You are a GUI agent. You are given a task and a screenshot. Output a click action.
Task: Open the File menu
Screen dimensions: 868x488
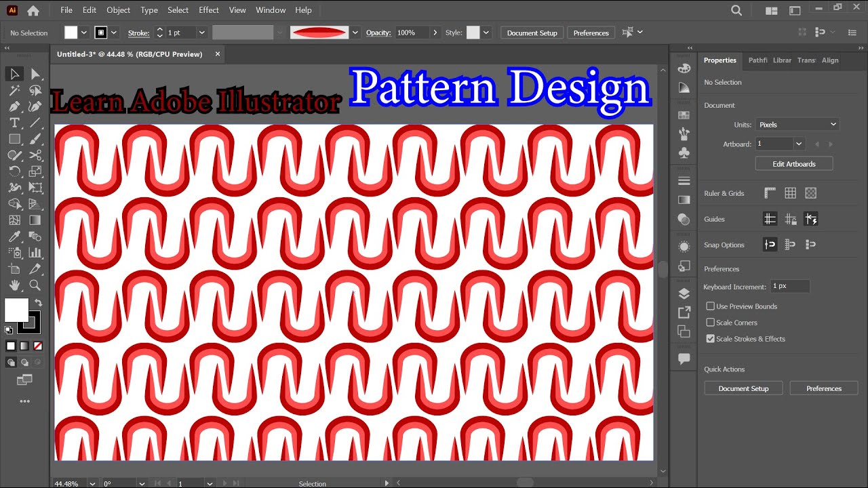(66, 10)
